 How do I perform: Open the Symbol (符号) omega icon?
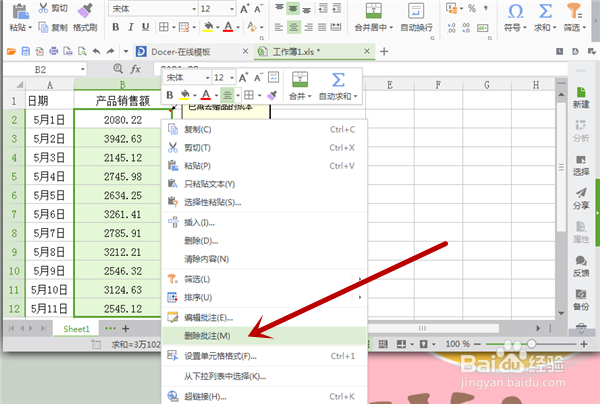[515, 11]
